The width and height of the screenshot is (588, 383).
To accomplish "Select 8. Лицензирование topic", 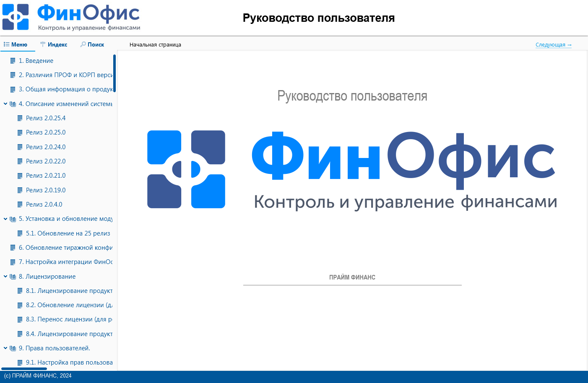I will 47,277.
